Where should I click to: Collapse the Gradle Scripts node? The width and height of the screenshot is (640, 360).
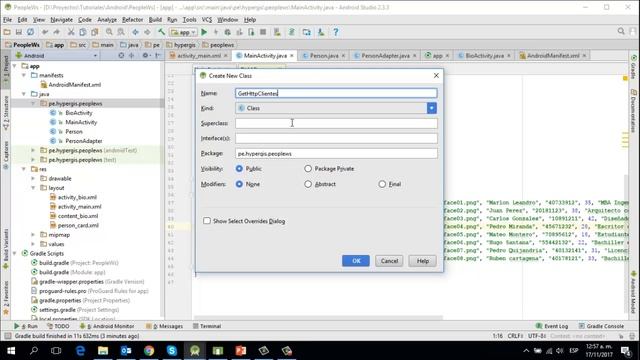click(x=15, y=253)
